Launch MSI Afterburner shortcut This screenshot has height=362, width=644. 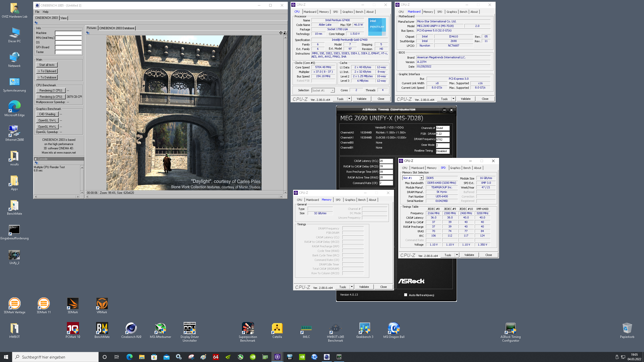tap(160, 330)
